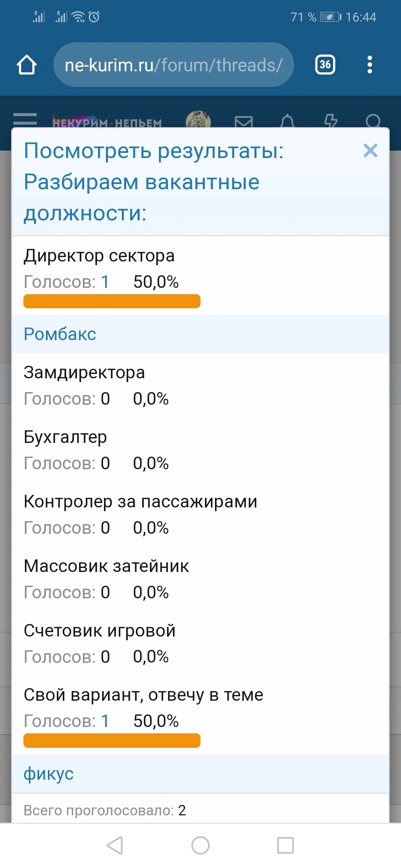Tap the browser home icon
This screenshot has height=868, width=401.
tap(26, 64)
